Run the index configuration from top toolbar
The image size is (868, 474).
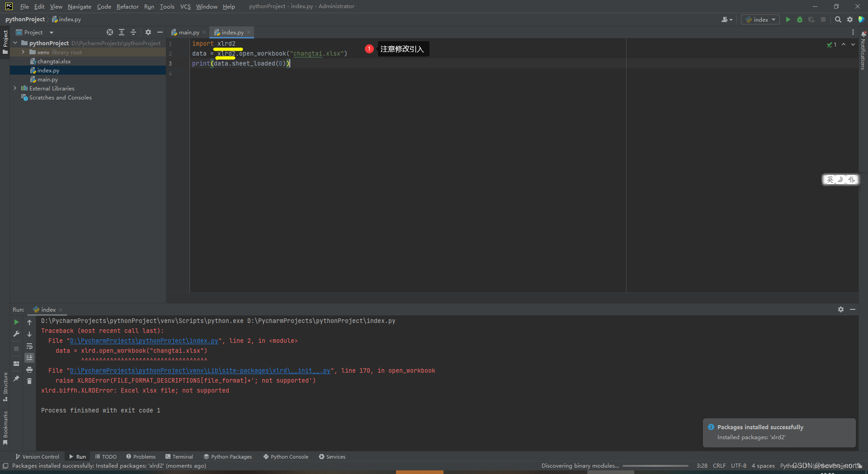tap(788, 19)
